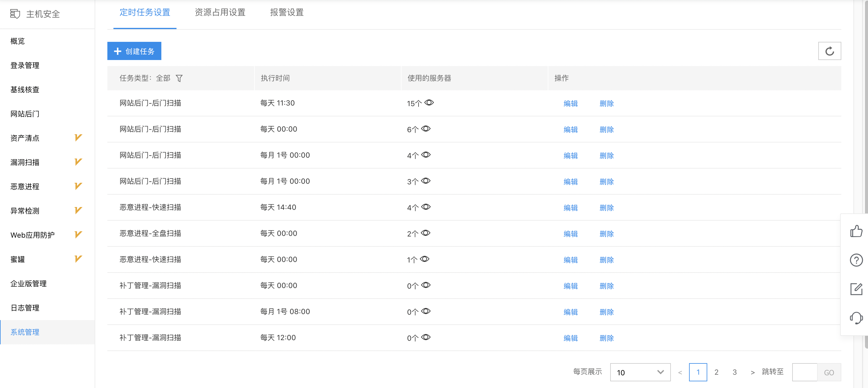Edit the 每天 14:40 quick scan task
This screenshot has height=388, width=868.
pyautogui.click(x=570, y=208)
